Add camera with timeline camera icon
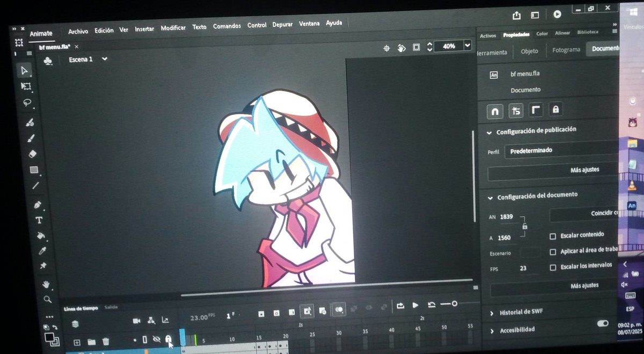 click(x=136, y=320)
